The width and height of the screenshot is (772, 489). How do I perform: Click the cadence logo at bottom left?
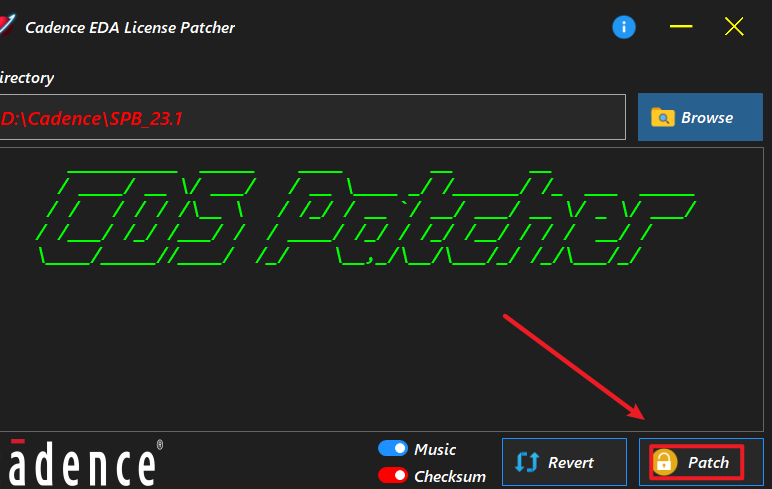click(81, 463)
